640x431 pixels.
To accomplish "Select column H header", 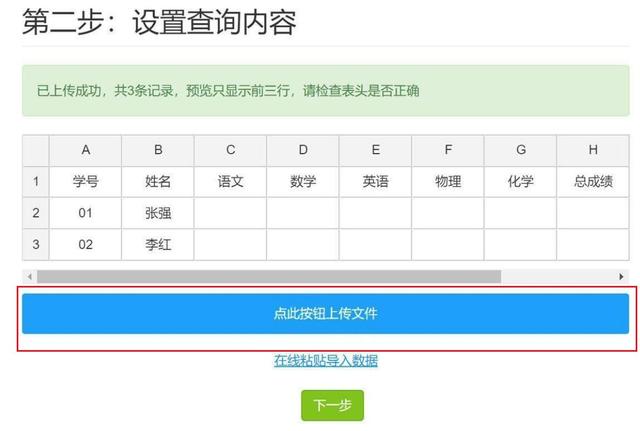I will pos(593,150).
